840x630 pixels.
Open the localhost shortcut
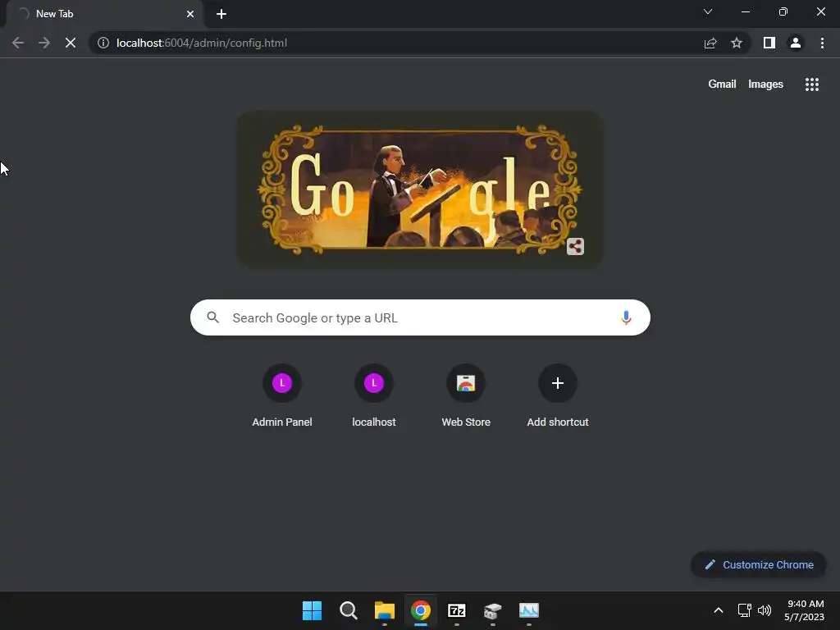point(374,395)
